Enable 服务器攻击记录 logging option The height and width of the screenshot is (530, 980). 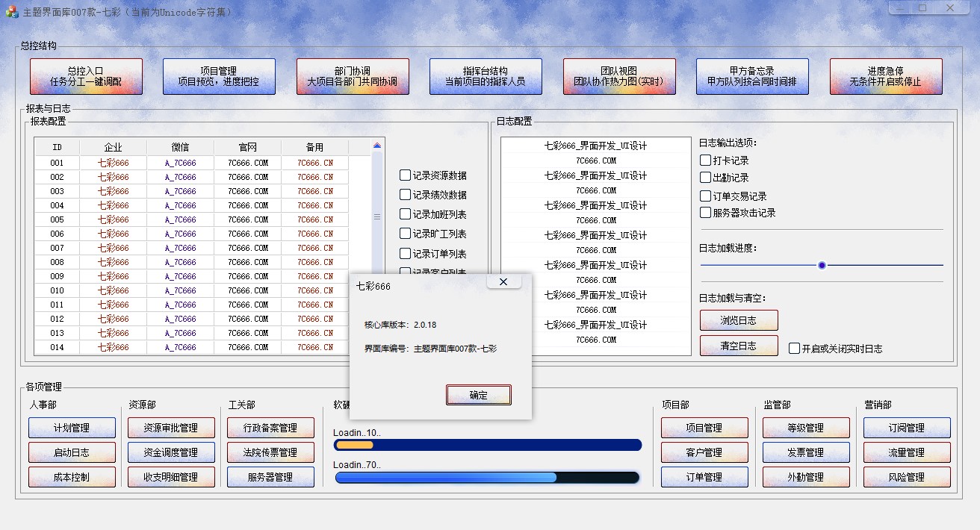click(705, 212)
